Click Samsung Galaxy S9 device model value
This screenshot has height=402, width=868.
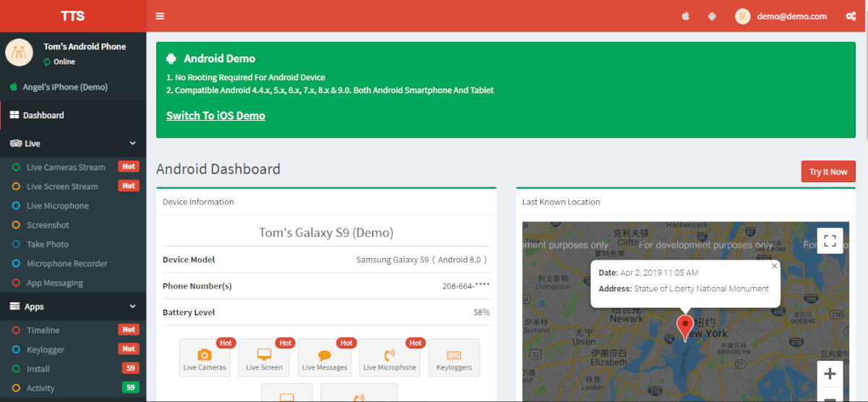[x=423, y=260]
